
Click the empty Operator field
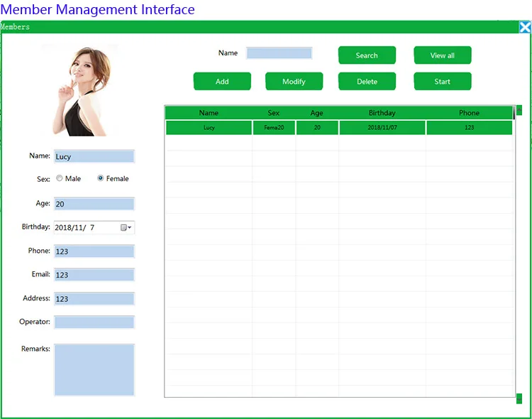point(94,322)
